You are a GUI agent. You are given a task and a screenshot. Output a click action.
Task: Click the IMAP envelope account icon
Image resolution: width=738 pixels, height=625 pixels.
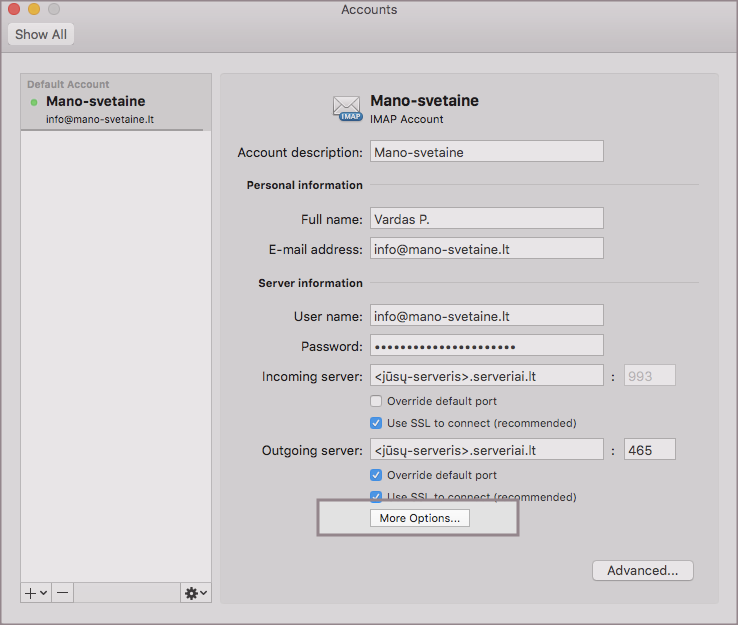[x=347, y=108]
